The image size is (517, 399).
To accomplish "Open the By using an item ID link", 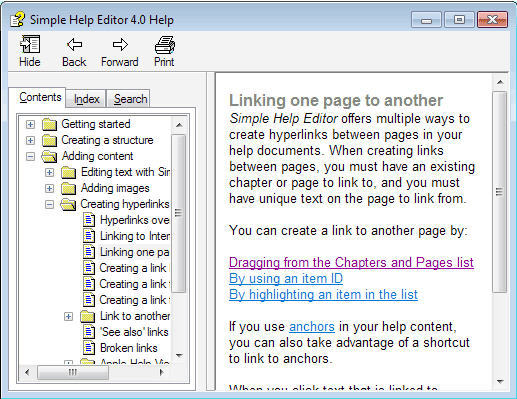I will tap(286, 279).
